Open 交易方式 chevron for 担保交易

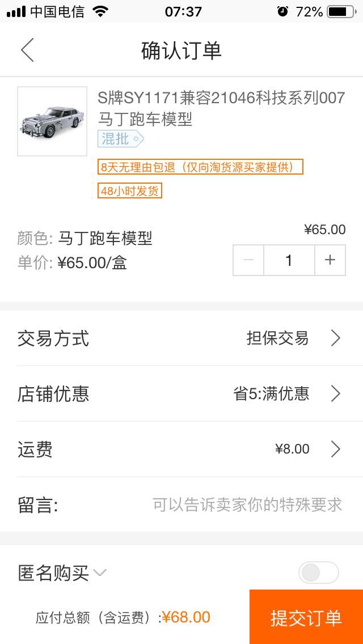click(336, 338)
